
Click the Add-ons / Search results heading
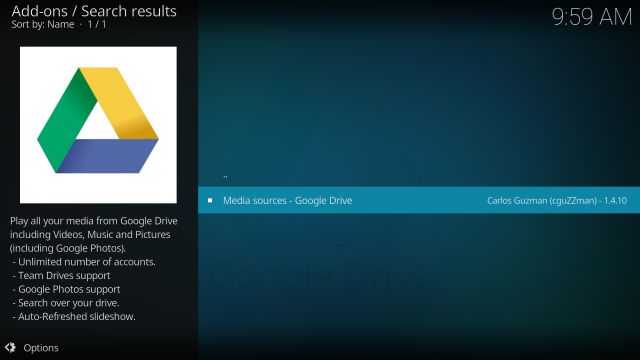pos(94,11)
